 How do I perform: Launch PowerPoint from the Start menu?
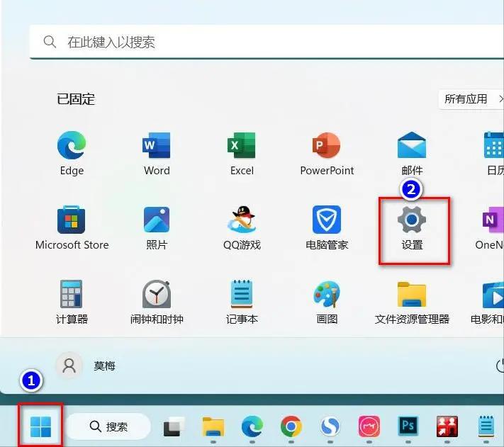[x=327, y=153]
